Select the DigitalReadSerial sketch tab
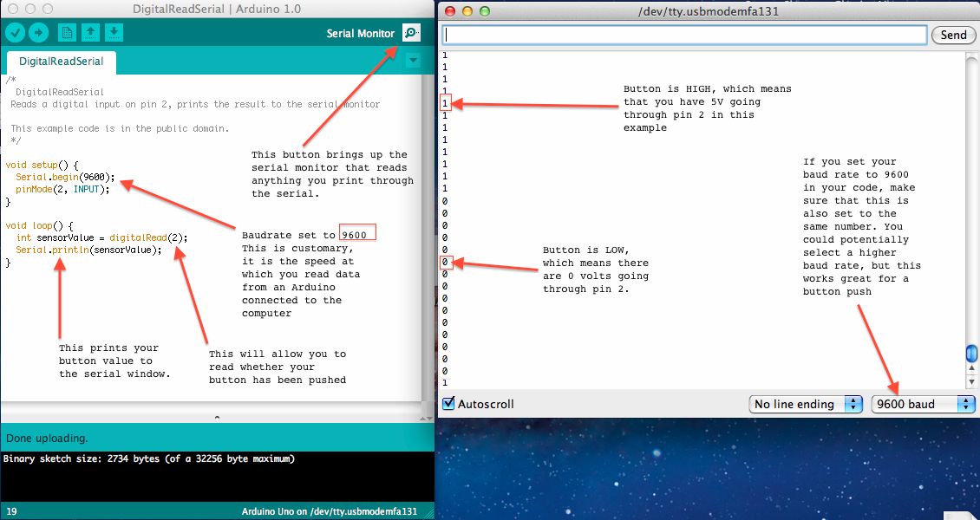This screenshot has width=980, height=520. click(x=61, y=62)
